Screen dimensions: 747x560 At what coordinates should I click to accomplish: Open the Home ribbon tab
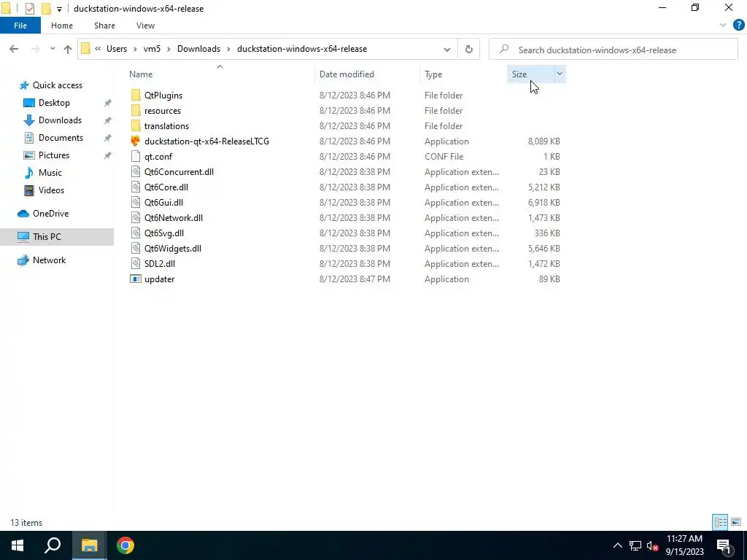click(62, 26)
